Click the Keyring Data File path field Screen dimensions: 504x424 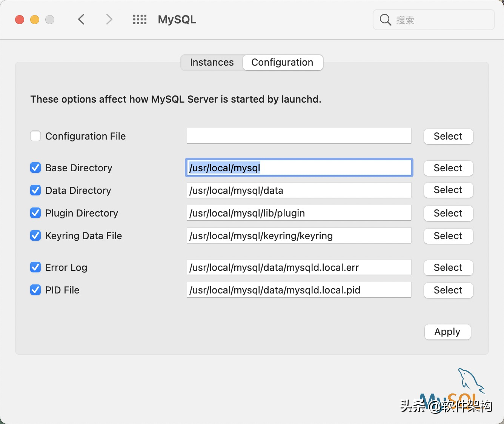point(299,235)
